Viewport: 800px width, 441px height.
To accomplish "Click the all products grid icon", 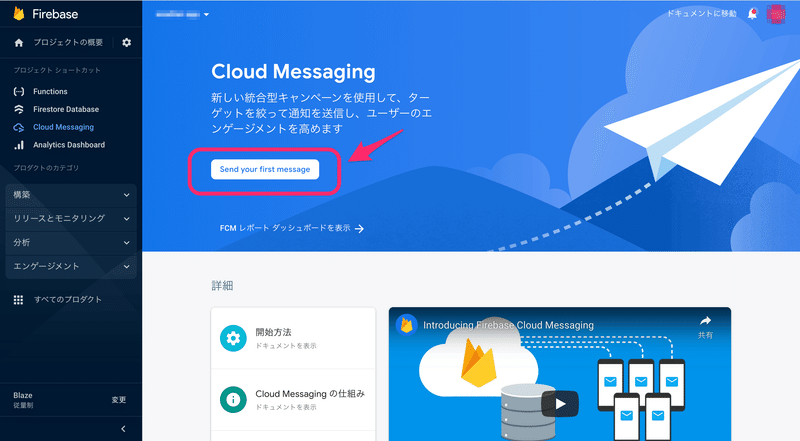I will (x=18, y=300).
